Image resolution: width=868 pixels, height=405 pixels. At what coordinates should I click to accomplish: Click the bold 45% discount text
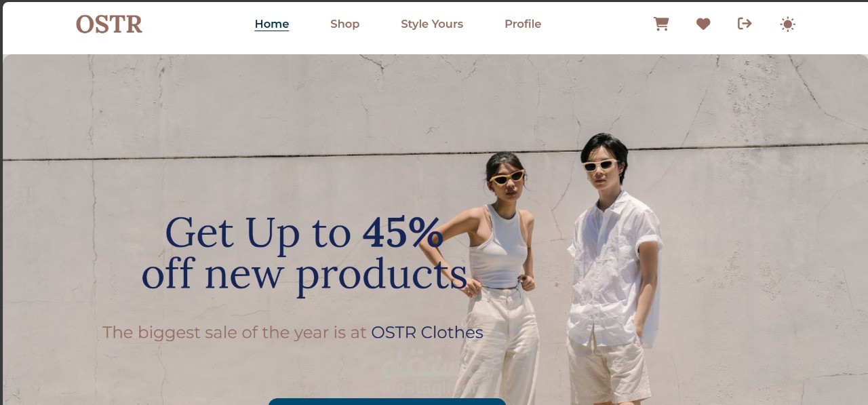[403, 232]
